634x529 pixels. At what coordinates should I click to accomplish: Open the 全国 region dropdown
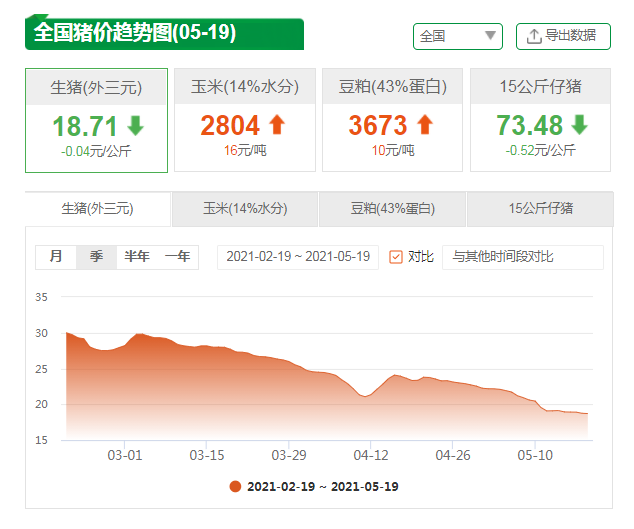[458, 36]
